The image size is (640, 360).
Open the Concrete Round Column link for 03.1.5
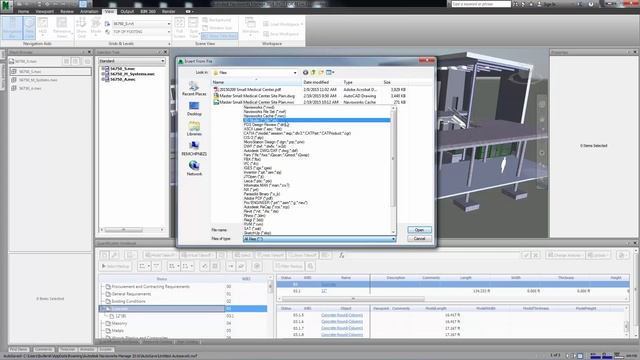[x=342, y=315]
